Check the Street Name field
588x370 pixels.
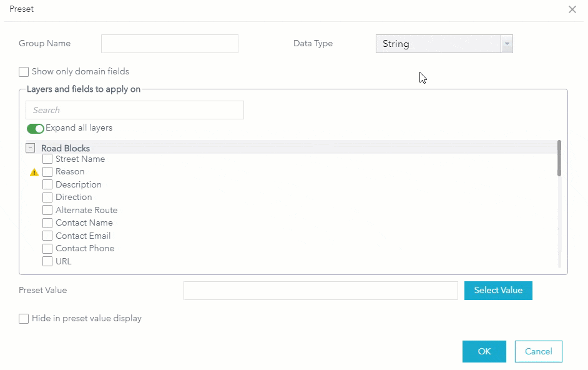47,159
